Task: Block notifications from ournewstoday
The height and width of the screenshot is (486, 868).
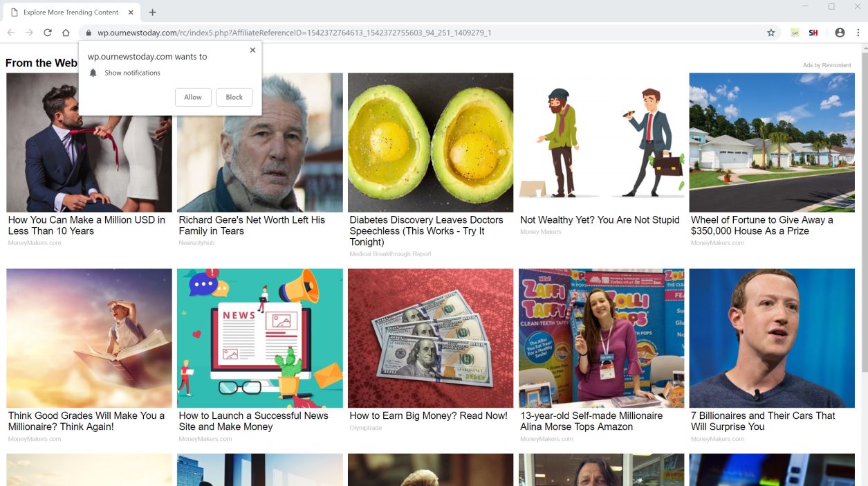Action: pos(234,97)
